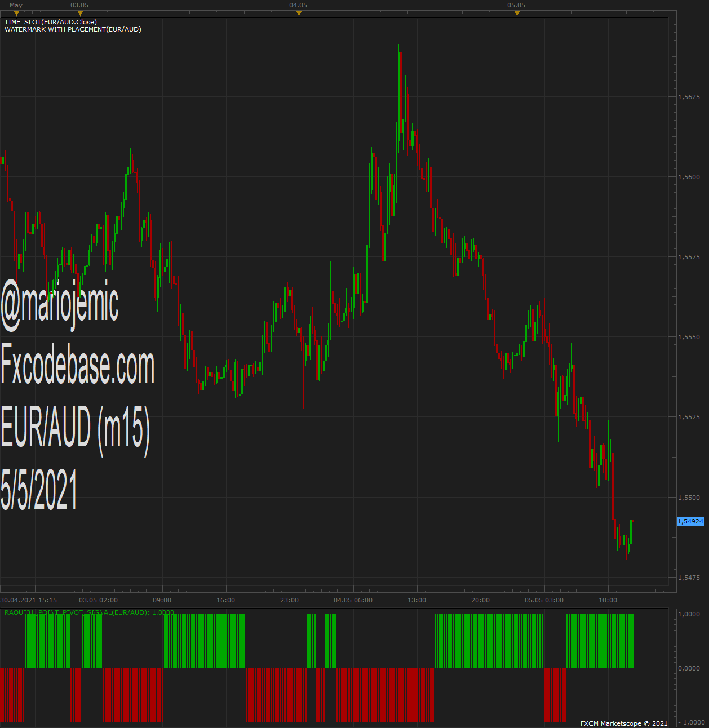Viewport: 709px width, 728px height.
Task: Click the 1,5500 price axis label
Action: (688, 498)
